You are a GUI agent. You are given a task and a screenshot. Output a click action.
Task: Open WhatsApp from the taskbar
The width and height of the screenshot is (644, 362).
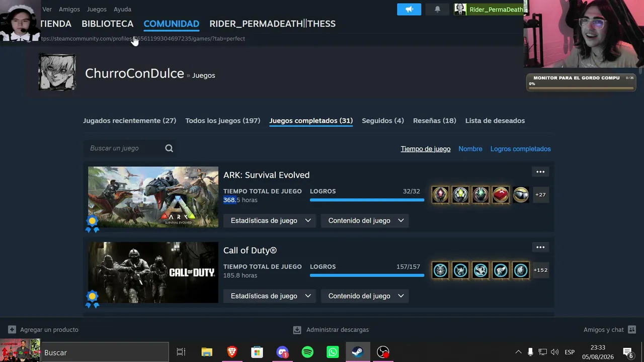click(333, 352)
